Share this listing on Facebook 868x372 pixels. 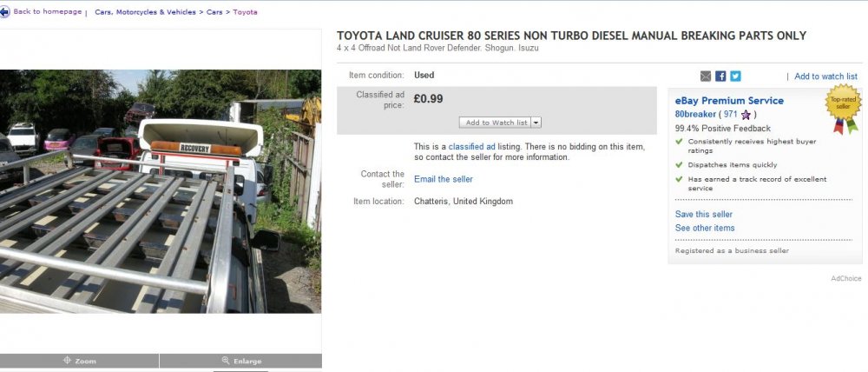pyautogui.click(x=720, y=76)
